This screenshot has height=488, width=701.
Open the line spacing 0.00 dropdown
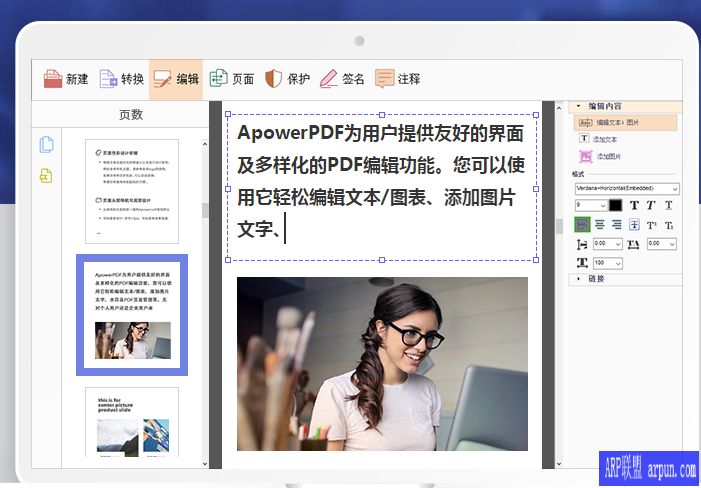(608, 244)
